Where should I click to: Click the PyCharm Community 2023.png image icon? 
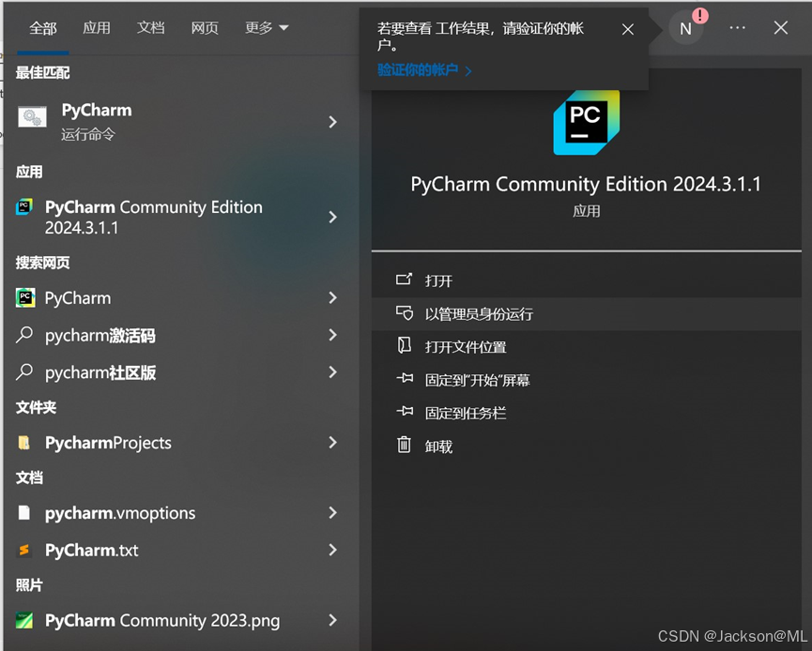(24, 620)
